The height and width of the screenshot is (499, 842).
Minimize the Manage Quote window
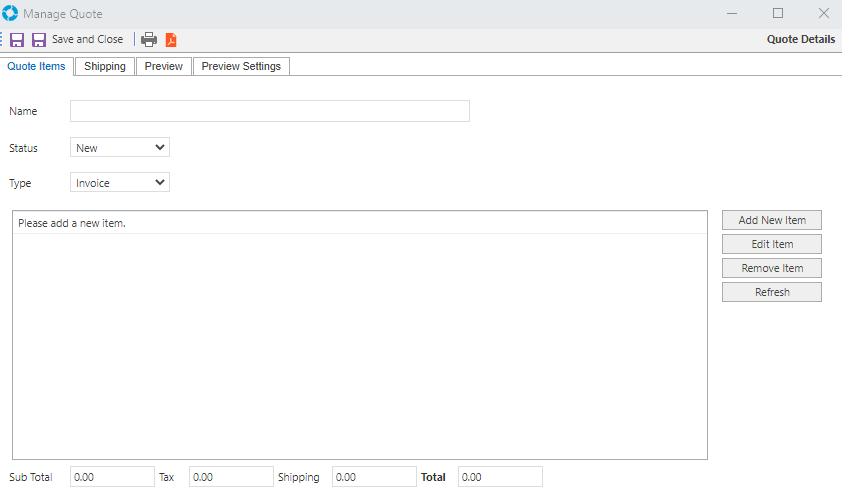tap(732, 14)
